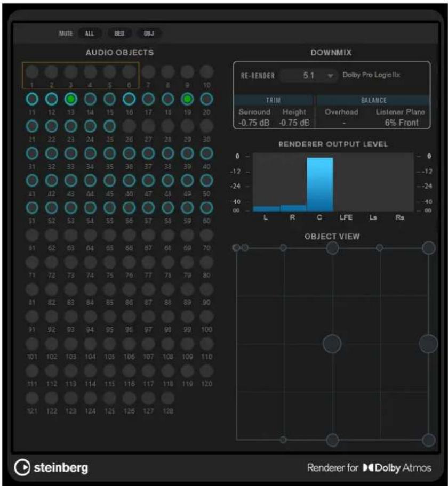Click audio object circle 56
Screen dimensions: 448x486
click(129, 208)
